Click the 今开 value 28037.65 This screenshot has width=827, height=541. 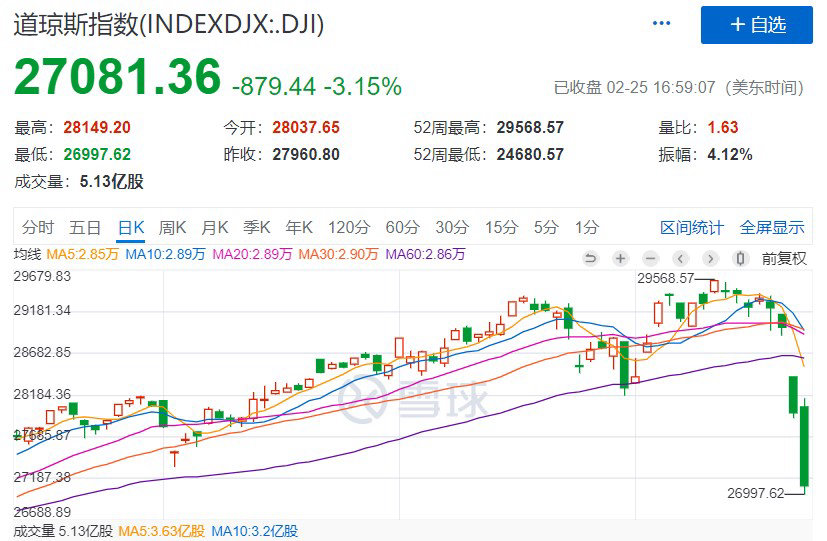tap(306, 128)
